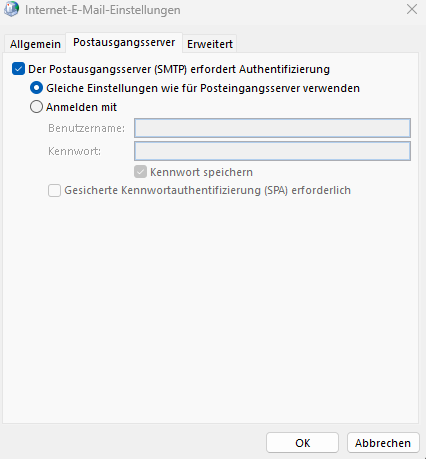Image resolution: width=426 pixels, height=459 pixels.
Task: Focus the Kennwort input field
Action: pos(272,151)
